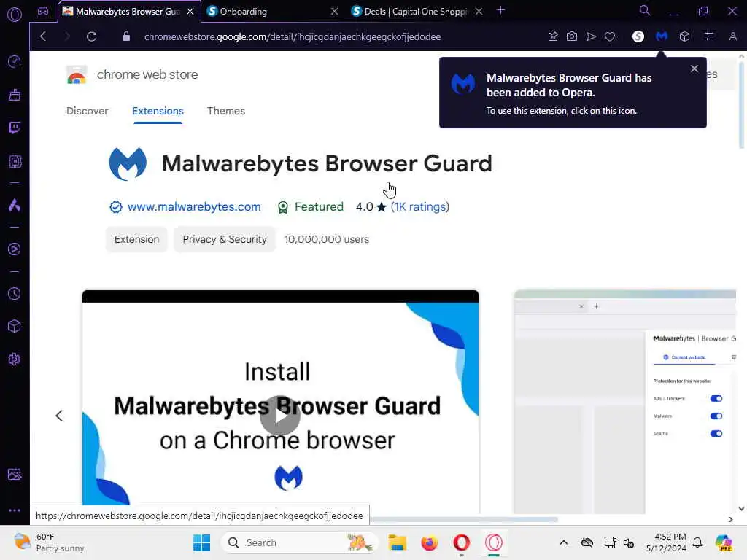Open the red Opera taskbar icon
747x560 pixels.
click(x=461, y=542)
